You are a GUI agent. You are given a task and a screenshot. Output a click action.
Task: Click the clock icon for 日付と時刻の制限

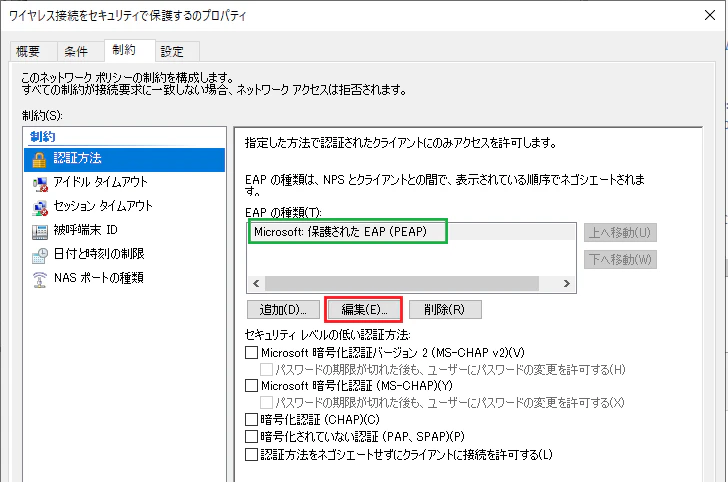point(40,255)
